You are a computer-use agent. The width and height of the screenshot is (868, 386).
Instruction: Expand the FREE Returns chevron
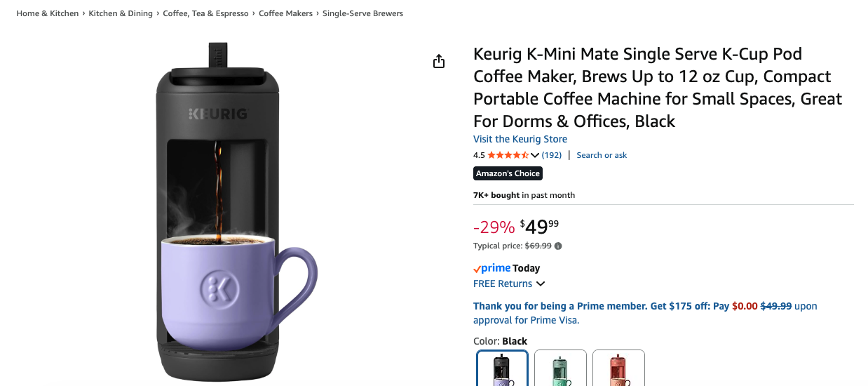click(x=541, y=284)
